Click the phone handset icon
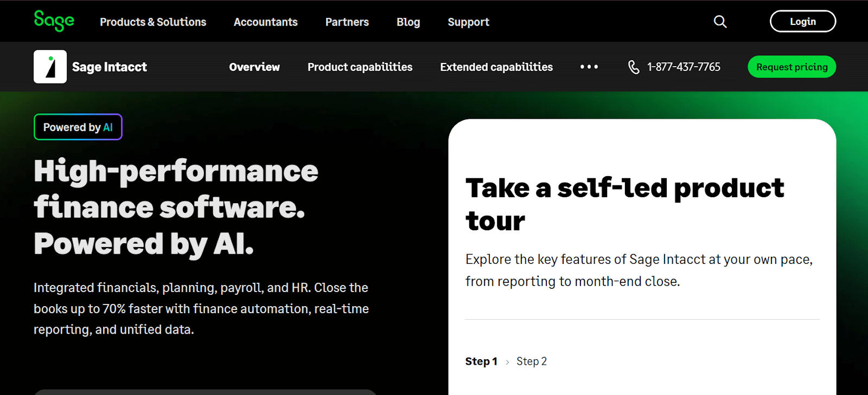This screenshot has width=868, height=395. click(x=634, y=67)
